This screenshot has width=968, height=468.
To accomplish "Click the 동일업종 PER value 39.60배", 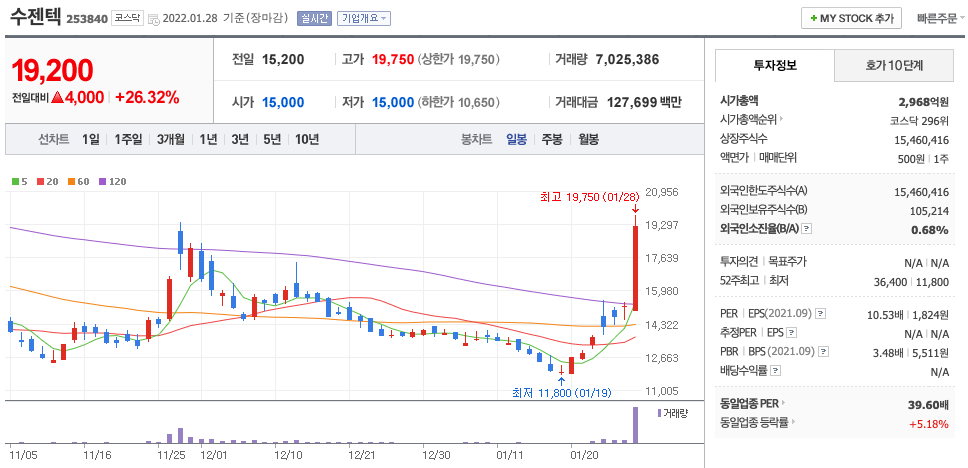I will 928,404.
